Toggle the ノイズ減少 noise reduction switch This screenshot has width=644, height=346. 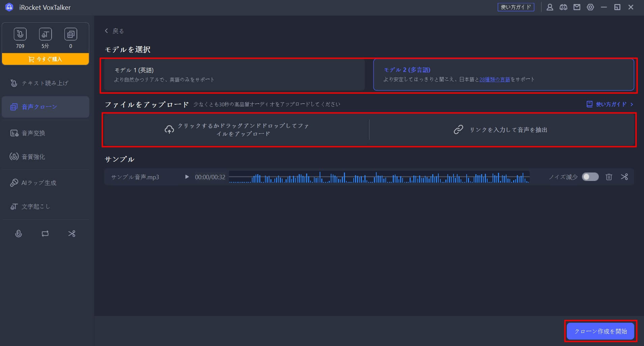click(590, 177)
